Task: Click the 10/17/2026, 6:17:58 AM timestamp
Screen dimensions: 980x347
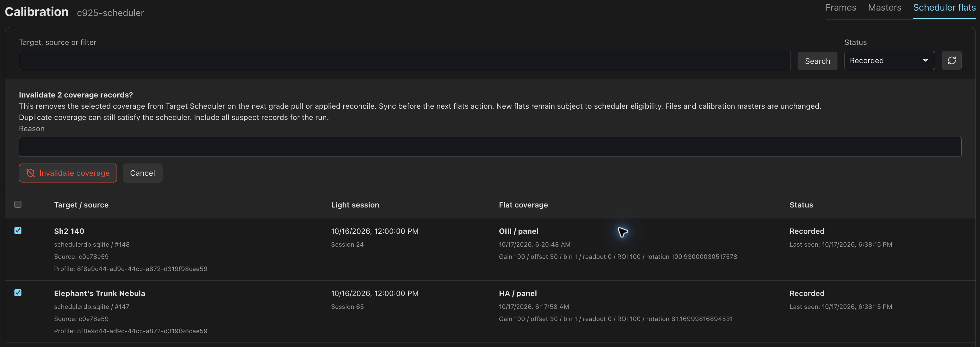Action: (534, 307)
